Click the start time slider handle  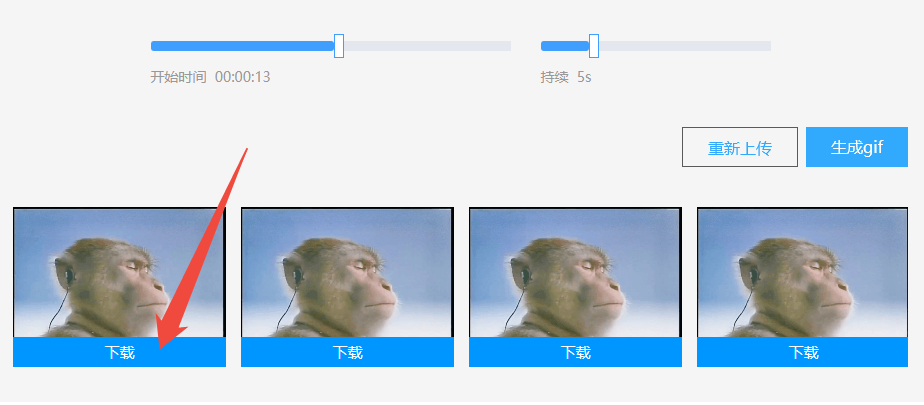coord(339,46)
